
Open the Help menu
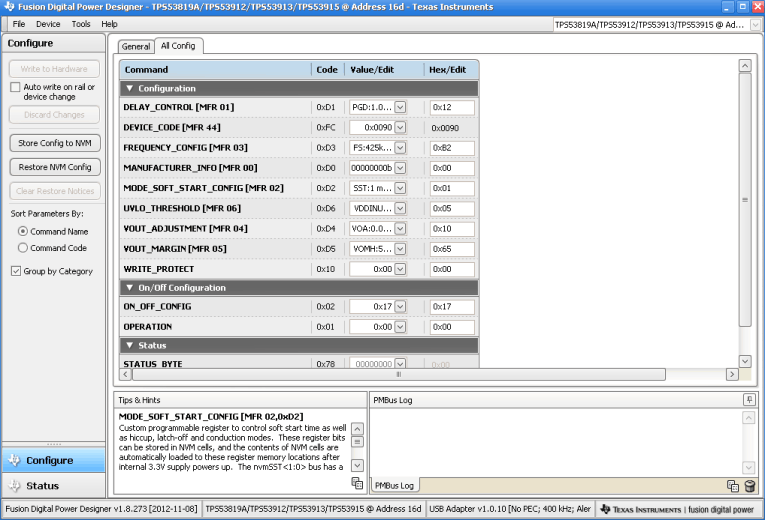109,24
